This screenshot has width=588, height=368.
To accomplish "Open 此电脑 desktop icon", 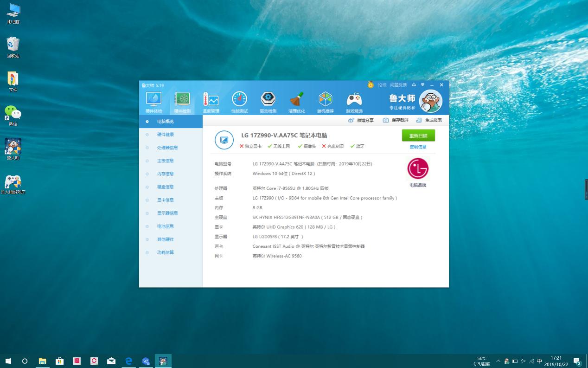I will (x=13, y=13).
